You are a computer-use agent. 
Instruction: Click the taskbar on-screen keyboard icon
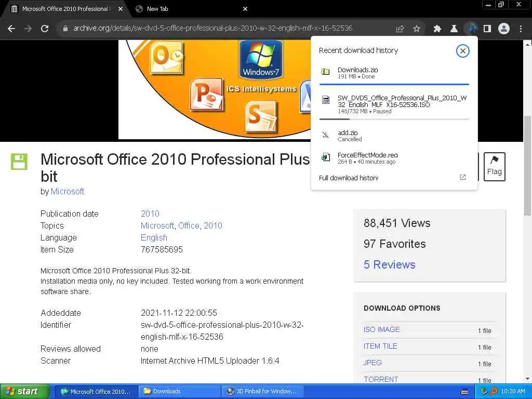(464, 392)
